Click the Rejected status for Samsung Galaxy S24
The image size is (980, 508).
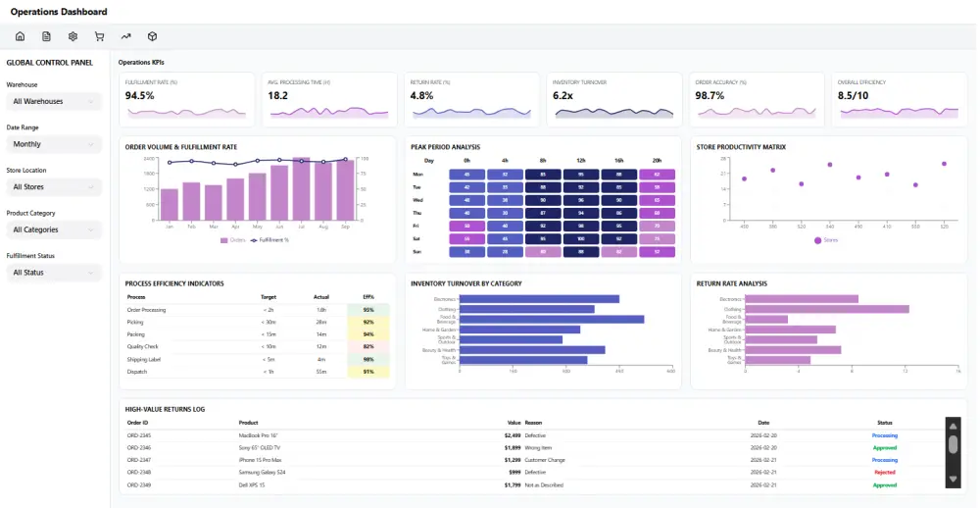click(x=885, y=473)
